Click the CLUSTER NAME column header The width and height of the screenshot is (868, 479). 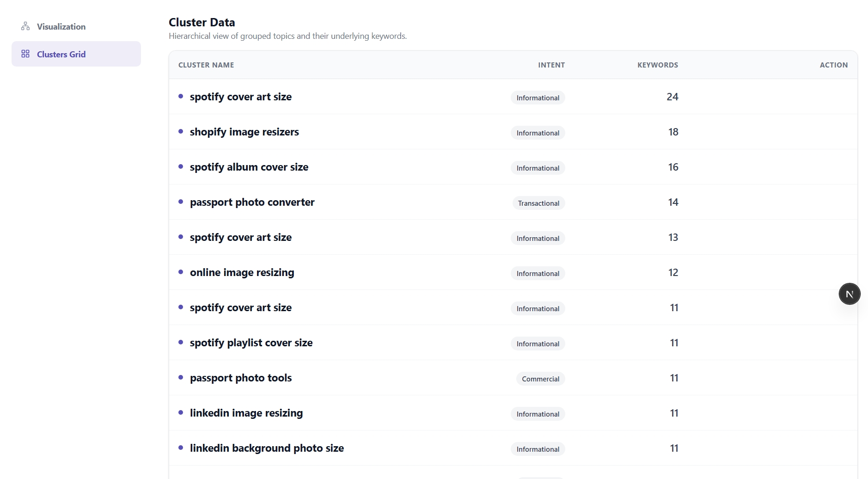tap(206, 65)
